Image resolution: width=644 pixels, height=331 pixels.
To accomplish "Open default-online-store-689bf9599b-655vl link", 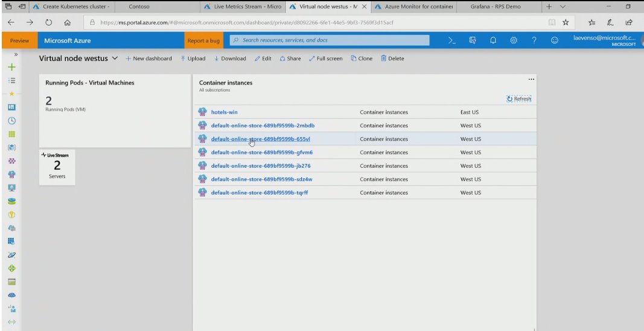I will tap(260, 139).
